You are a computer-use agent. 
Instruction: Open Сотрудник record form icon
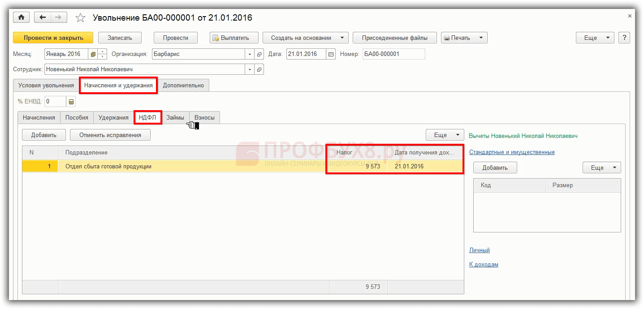pos(259,69)
